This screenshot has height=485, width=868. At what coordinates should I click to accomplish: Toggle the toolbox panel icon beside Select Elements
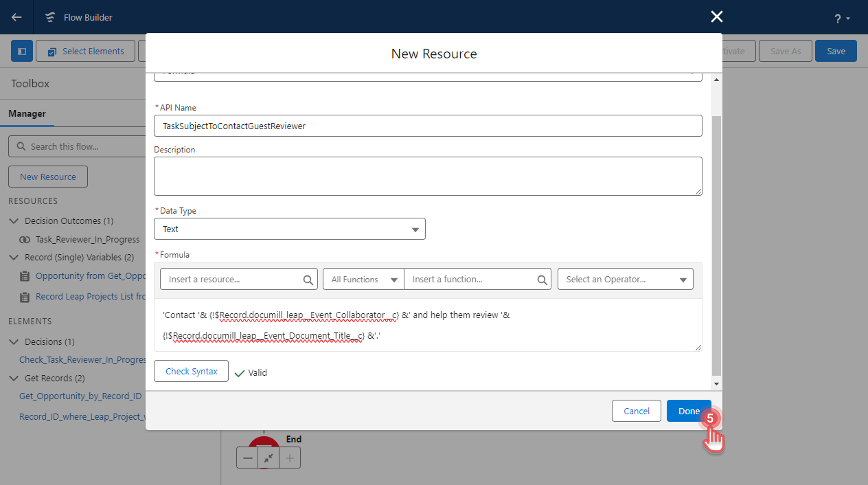point(21,50)
